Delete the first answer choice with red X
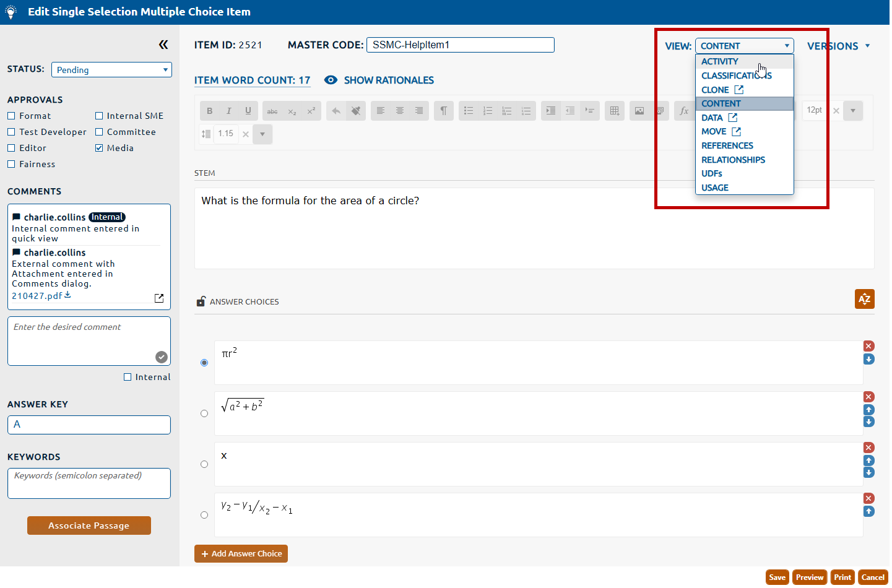The image size is (892, 588). click(869, 346)
